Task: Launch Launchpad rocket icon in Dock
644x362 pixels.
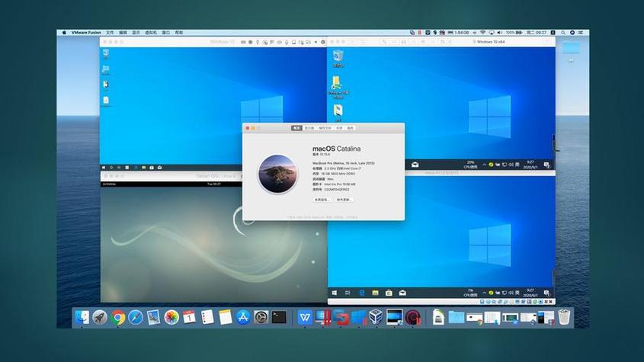Action: (99, 317)
